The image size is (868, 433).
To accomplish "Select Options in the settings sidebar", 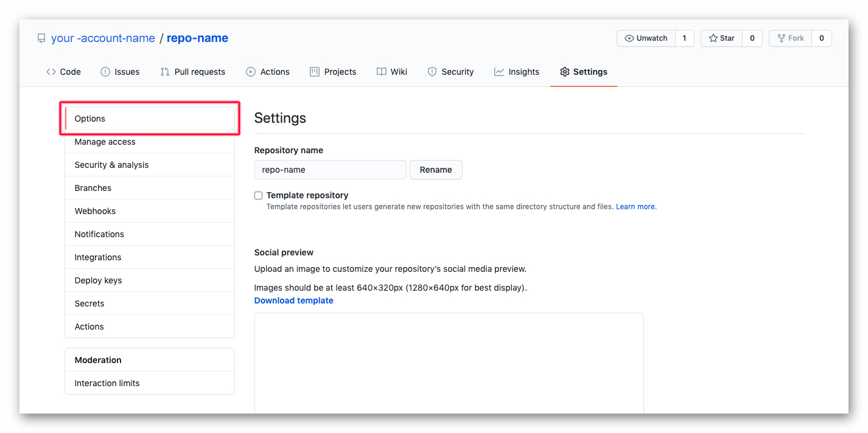I will (150, 119).
